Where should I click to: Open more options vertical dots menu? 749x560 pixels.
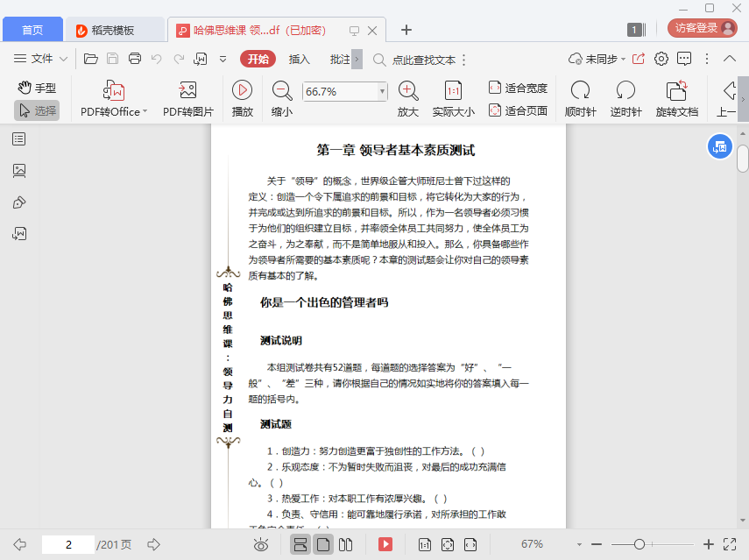707,59
